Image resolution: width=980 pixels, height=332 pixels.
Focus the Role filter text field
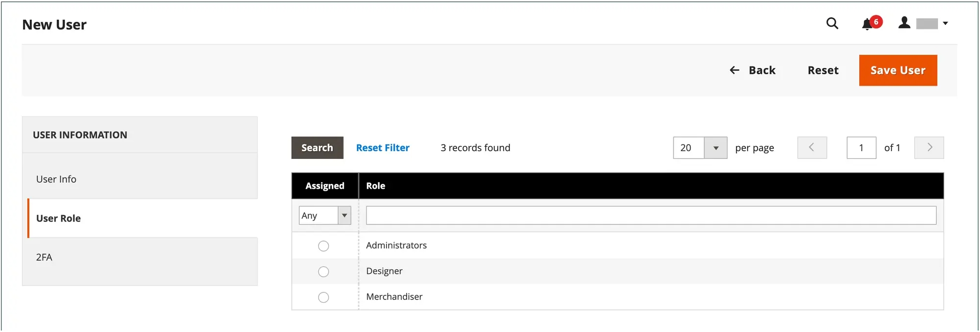point(651,216)
